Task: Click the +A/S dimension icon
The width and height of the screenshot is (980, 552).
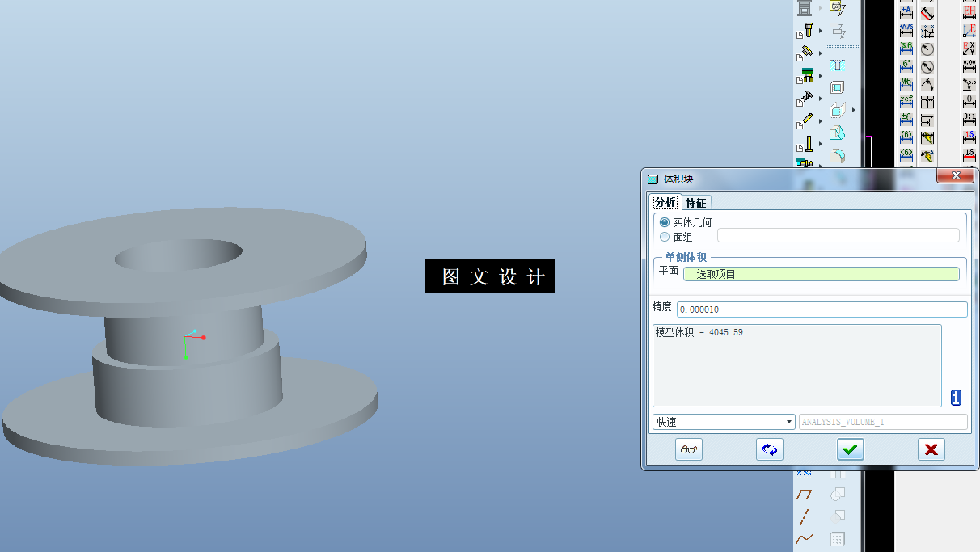Action: 906,31
